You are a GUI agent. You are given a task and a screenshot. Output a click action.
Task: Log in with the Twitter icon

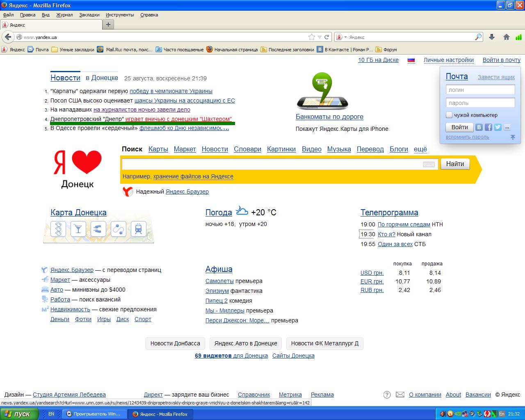pos(498,127)
